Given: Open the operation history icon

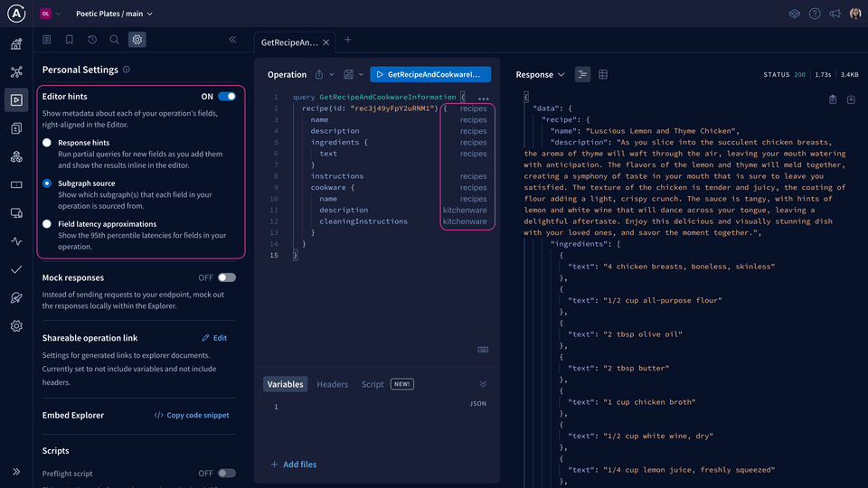Looking at the screenshot, I should [92, 39].
